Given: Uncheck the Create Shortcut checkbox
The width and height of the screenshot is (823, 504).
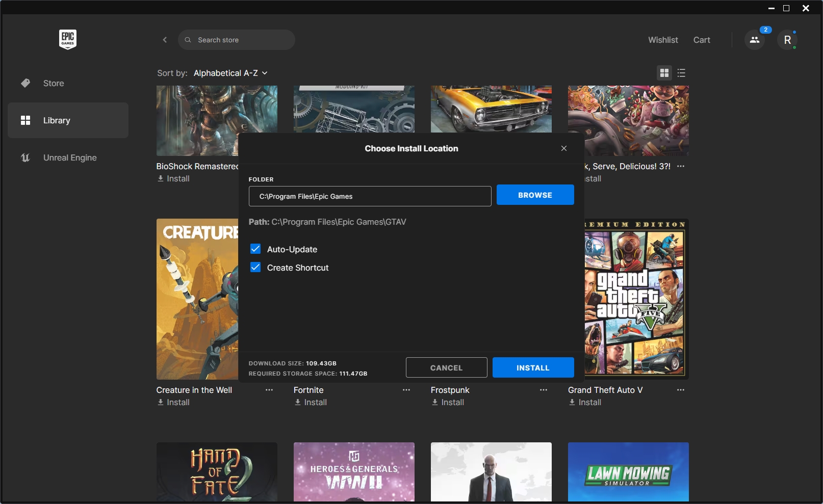Looking at the screenshot, I should click(x=255, y=268).
